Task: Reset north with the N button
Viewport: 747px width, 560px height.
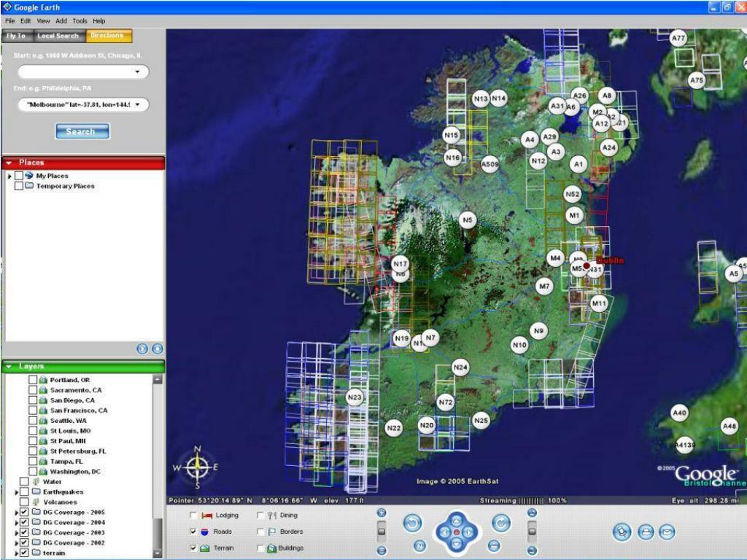Action: (x=419, y=545)
